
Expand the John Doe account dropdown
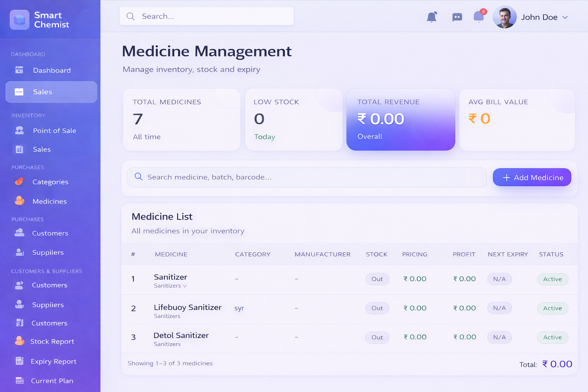(565, 17)
